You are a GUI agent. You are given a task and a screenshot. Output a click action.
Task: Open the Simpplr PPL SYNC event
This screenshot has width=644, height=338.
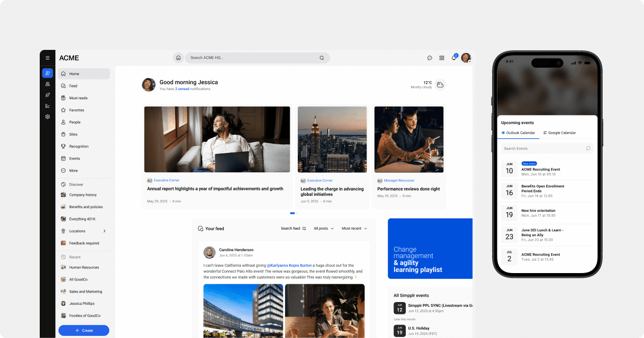click(433, 308)
